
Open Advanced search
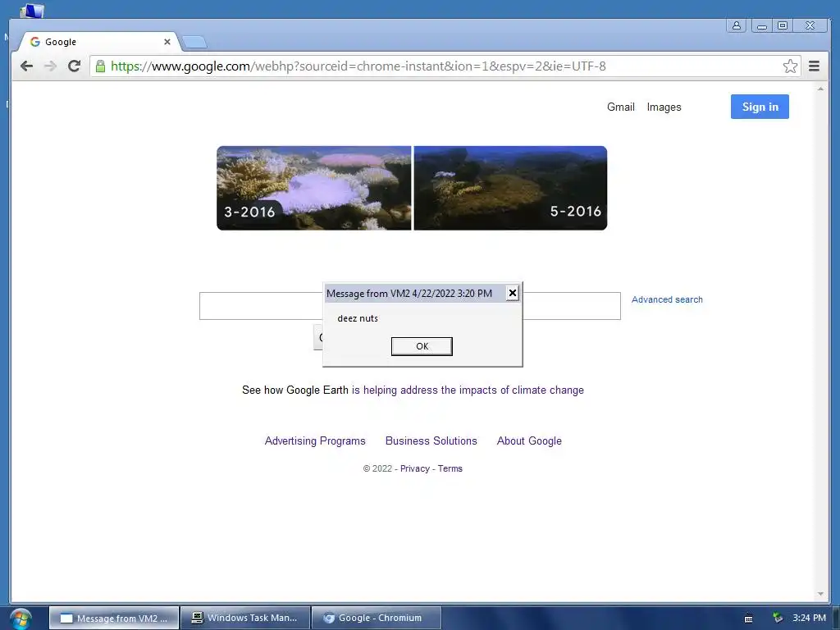click(x=667, y=299)
